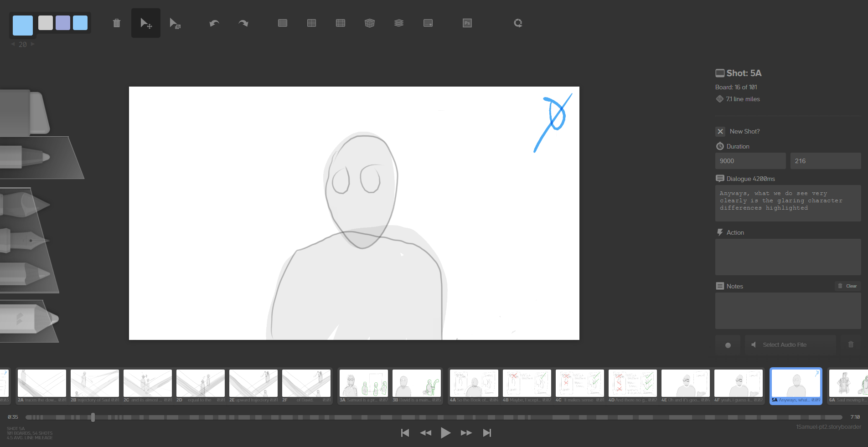
Task: Click the frames field showing 216
Action: click(826, 161)
